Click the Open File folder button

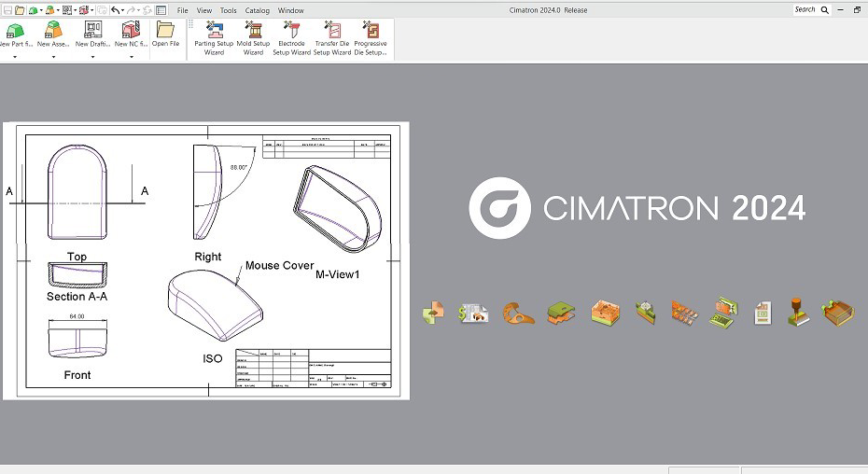click(165, 34)
